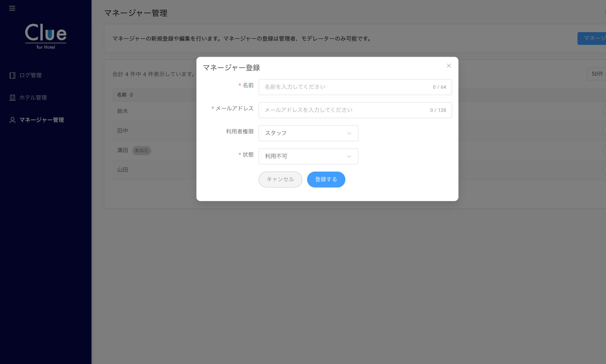Click the blue 登録する button
This screenshot has height=364, width=606.
pyautogui.click(x=326, y=179)
